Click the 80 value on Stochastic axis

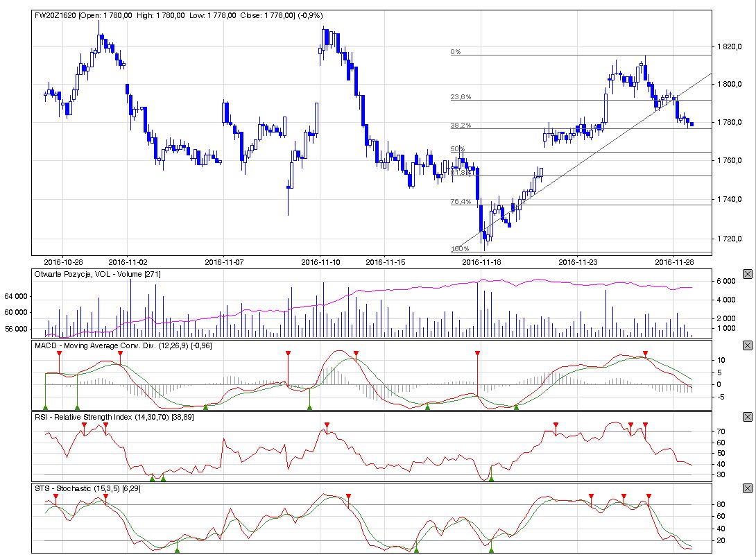click(x=721, y=504)
